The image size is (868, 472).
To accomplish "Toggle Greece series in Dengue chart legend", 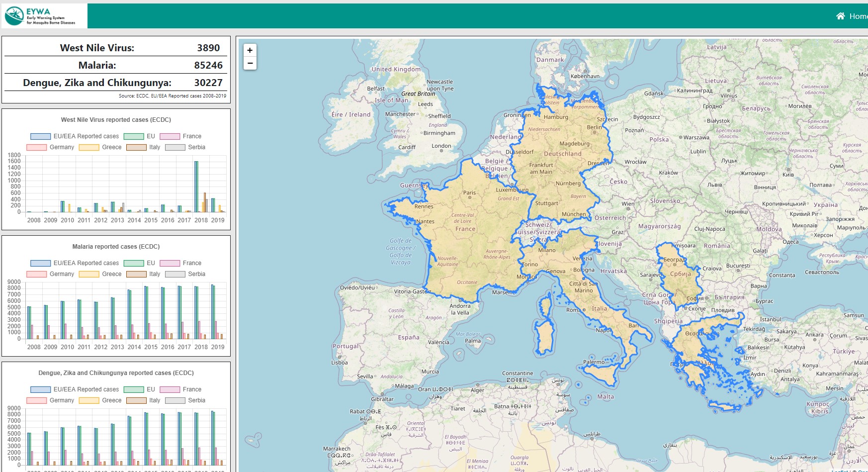I will pos(100,400).
